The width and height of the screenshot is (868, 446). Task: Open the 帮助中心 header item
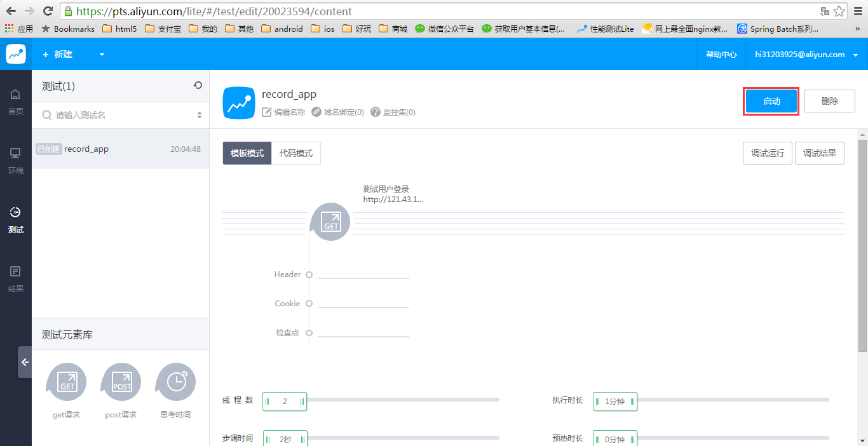pos(721,55)
